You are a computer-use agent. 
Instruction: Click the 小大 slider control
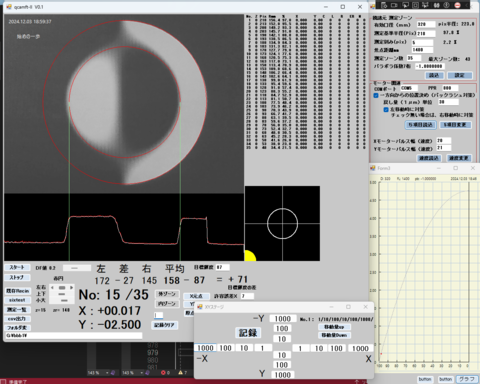(62, 300)
